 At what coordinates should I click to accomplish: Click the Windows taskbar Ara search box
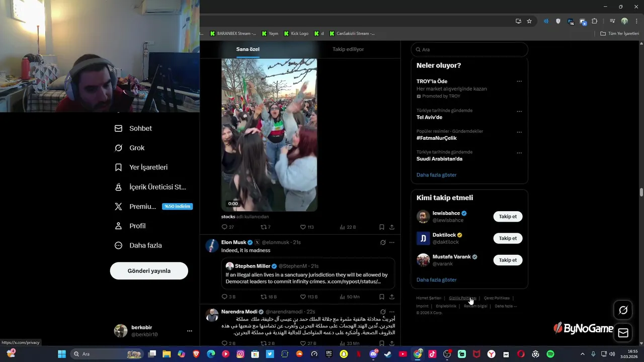click(x=108, y=354)
